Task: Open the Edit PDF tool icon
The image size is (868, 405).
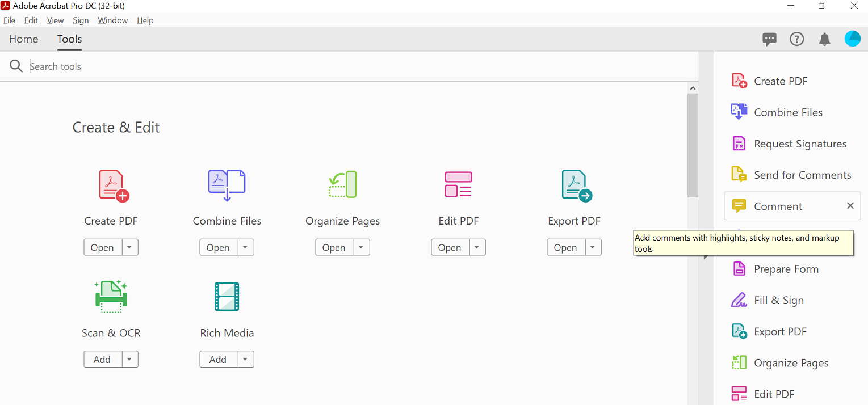Action: point(458,184)
